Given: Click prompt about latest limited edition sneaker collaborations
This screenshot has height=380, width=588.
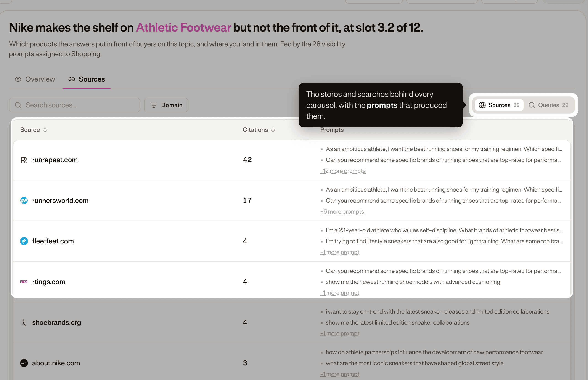Looking at the screenshot, I should 397,323.
